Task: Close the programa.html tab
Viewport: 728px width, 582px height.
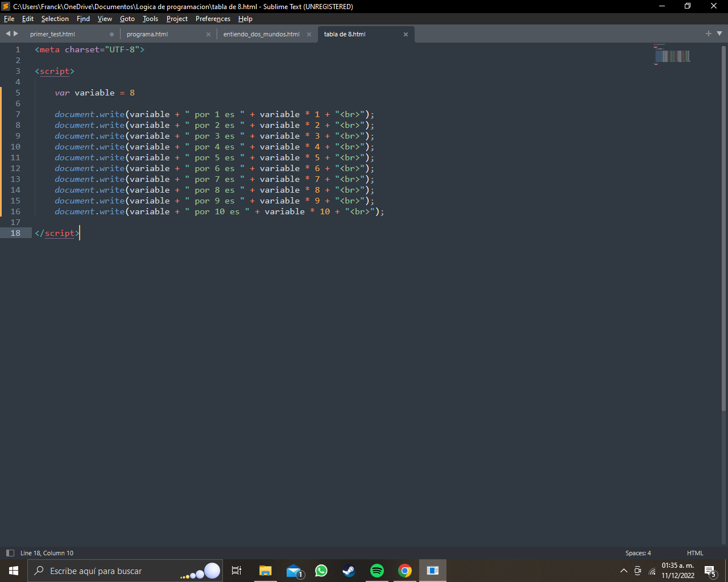Action: 208,34
